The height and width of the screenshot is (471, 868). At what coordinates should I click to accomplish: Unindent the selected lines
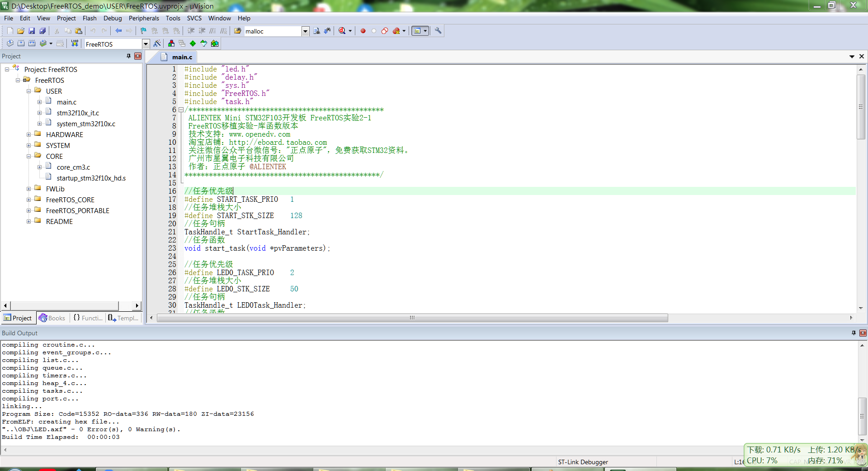[x=202, y=31]
